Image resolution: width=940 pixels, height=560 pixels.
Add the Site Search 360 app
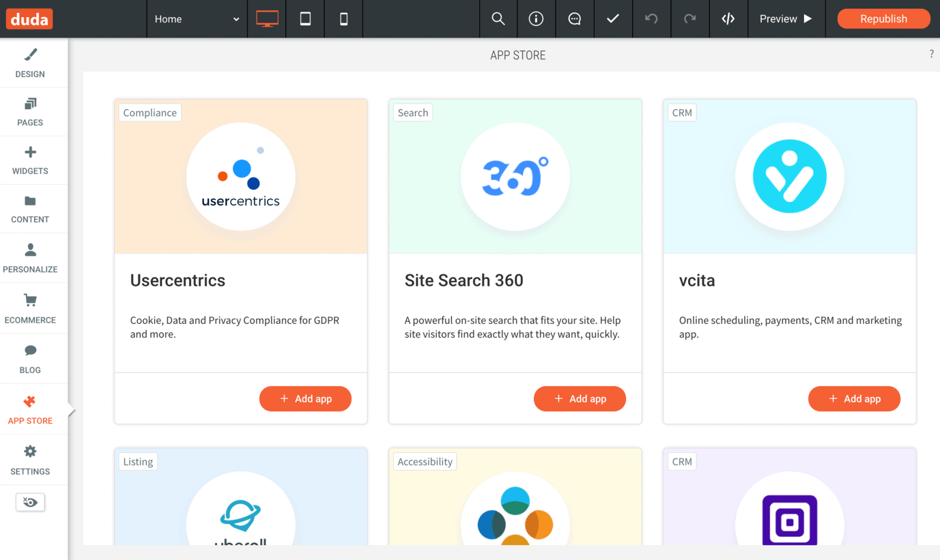tap(580, 399)
